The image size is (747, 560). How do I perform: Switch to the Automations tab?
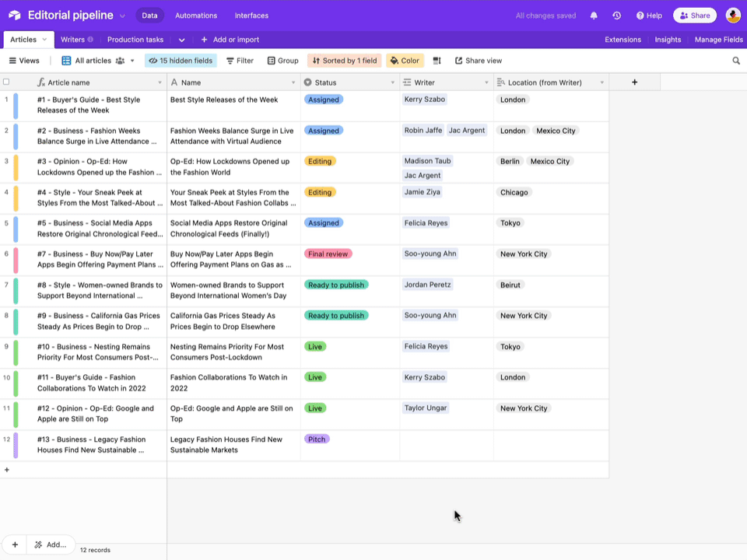point(195,15)
